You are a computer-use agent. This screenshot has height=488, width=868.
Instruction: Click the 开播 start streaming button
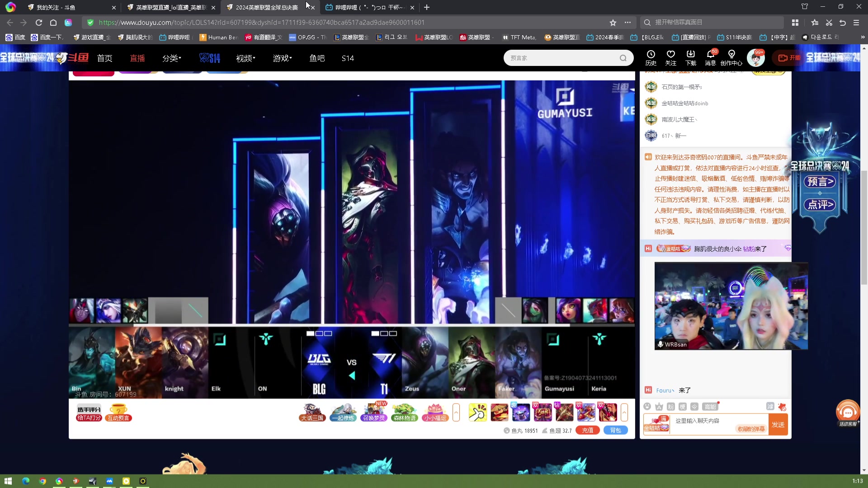[x=789, y=58]
